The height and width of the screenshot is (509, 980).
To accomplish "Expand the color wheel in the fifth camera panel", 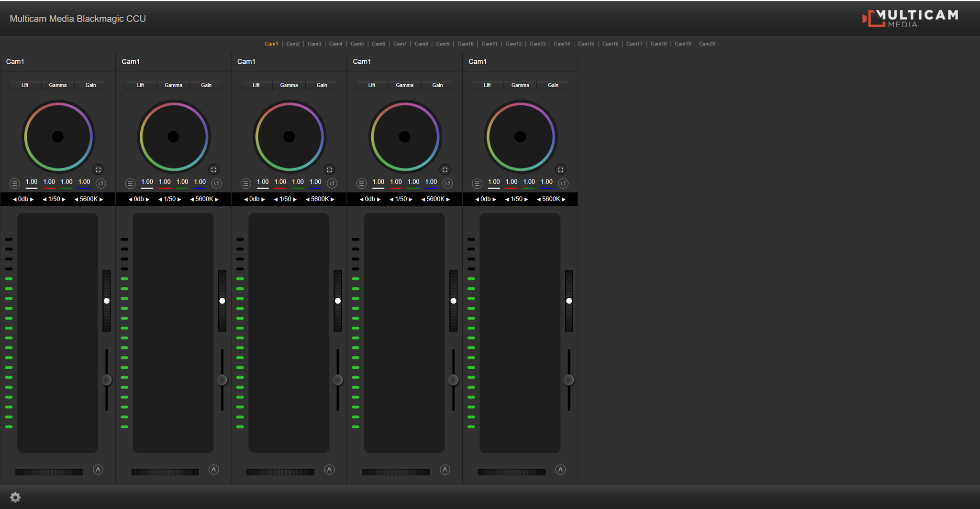I will pyautogui.click(x=560, y=170).
